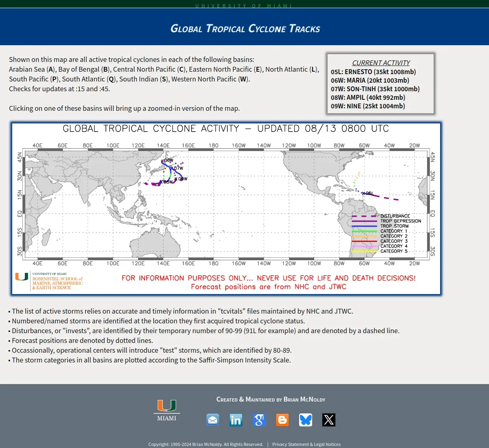Click the CATEGORY 3 legend entry
Viewport: 489px width, 448px height.
click(x=379, y=241)
